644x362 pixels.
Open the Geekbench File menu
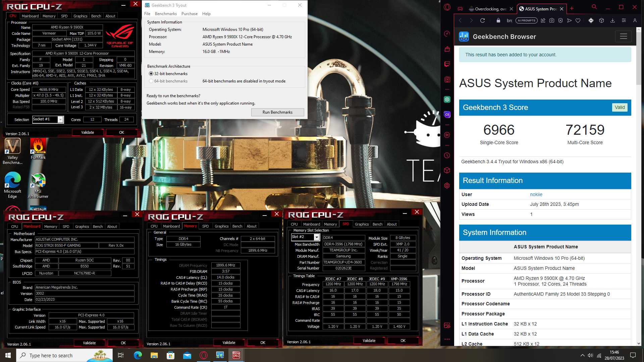click(147, 14)
